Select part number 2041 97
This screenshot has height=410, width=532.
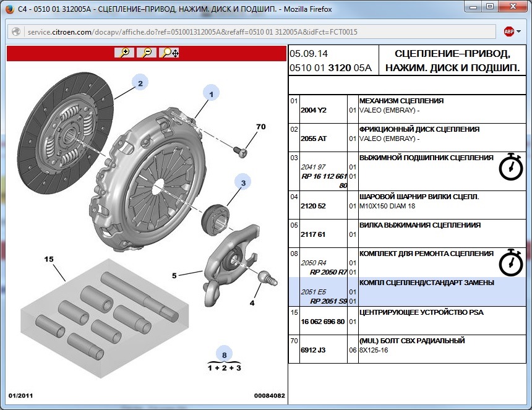(313, 167)
